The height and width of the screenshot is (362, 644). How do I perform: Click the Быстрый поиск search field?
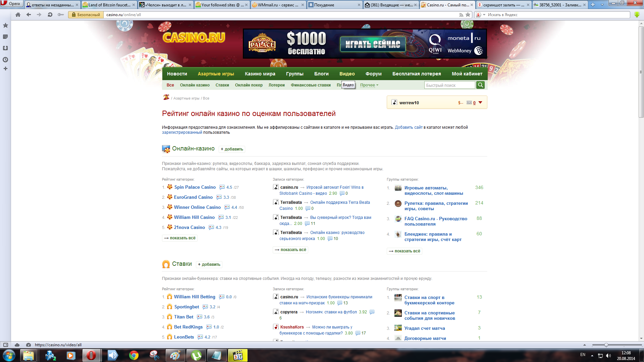pyautogui.click(x=449, y=85)
